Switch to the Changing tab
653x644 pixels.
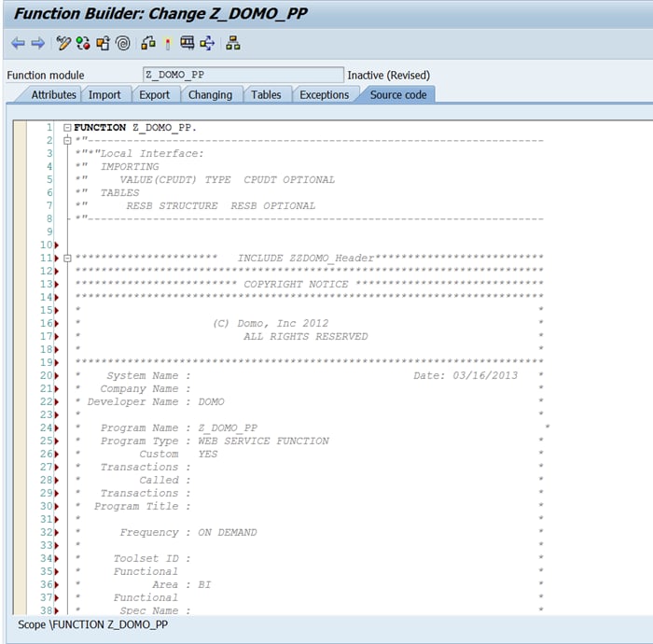[210, 95]
